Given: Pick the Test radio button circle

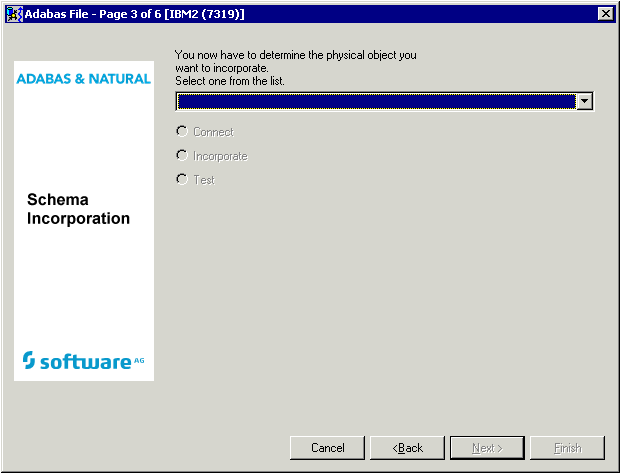Looking at the screenshot, I should coord(182,179).
